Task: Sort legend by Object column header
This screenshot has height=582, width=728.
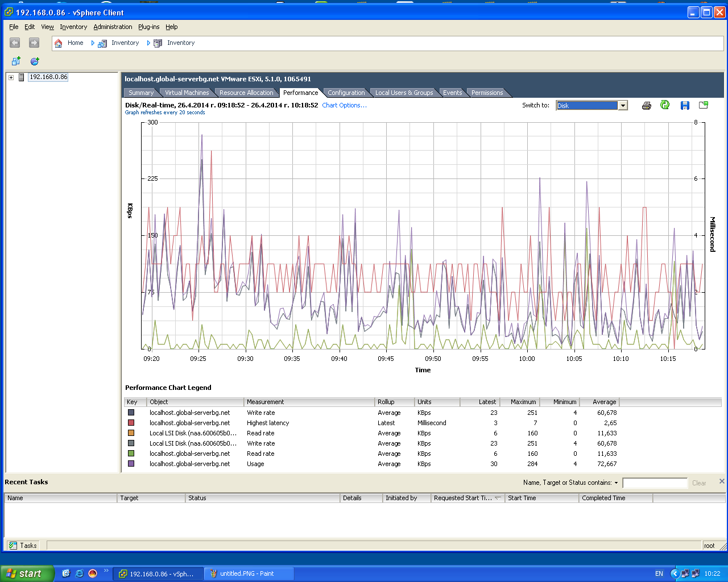Action: click(x=195, y=402)
